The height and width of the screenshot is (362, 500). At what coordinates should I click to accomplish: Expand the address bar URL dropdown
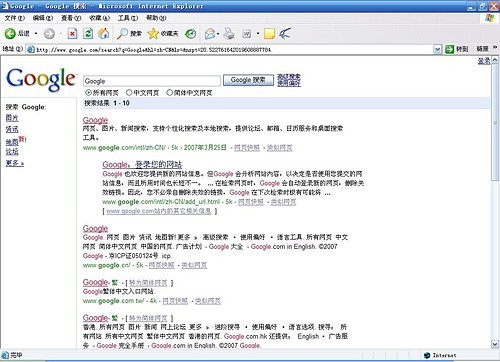(437, 50)
